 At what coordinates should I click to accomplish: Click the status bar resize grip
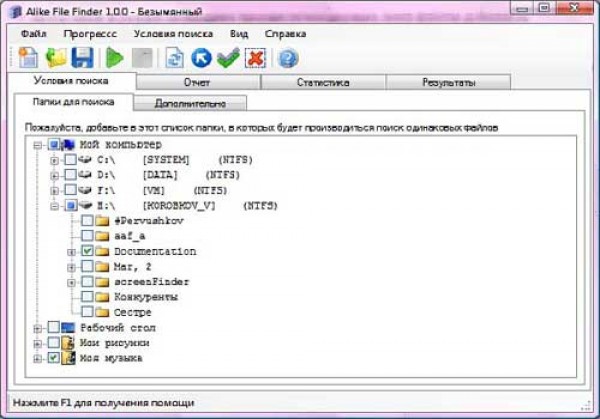[587, 405]
